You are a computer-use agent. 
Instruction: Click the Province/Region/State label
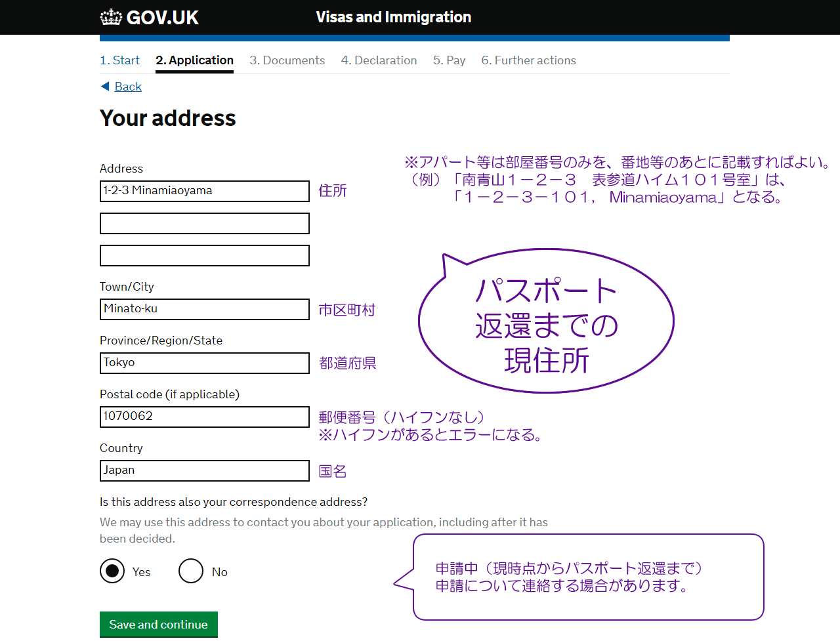[161, 341]
